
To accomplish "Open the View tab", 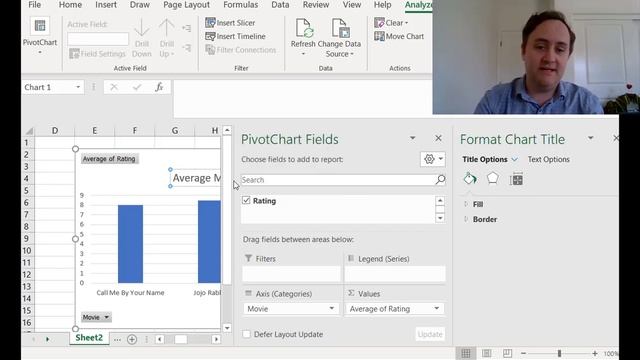I will click(x=351, y=5).
